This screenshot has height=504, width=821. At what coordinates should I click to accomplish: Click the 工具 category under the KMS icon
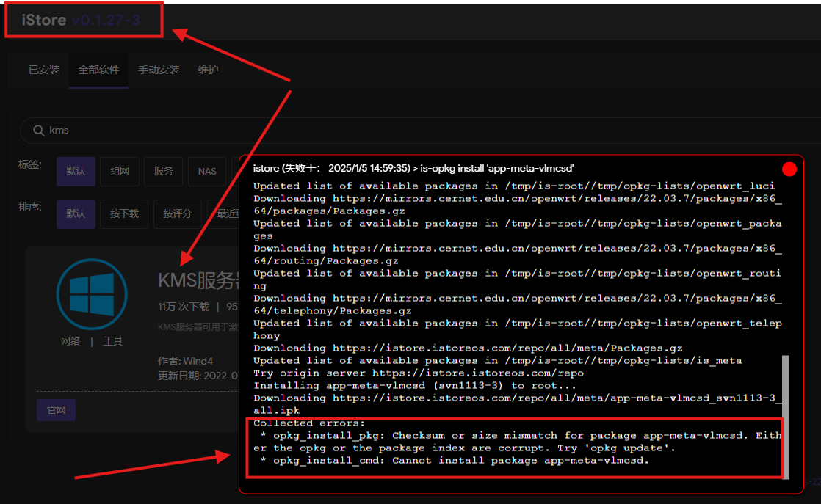click(x=113, y=341)
